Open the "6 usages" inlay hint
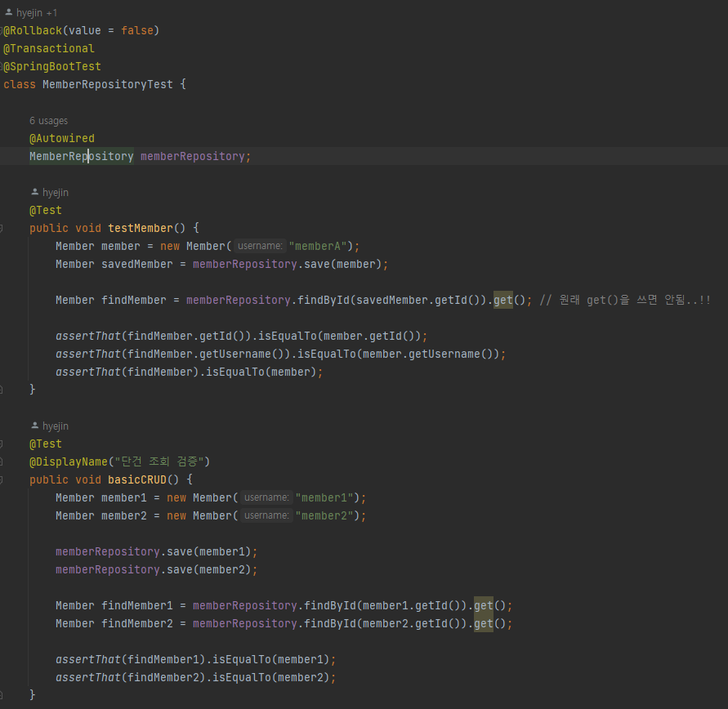 49,121
